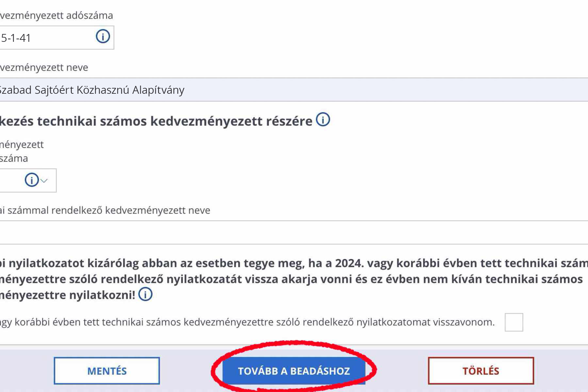
Task: Click the 'rendelkező nyilatkozatomat visszavonom' sentence
Action: click(x=247, y=322)
